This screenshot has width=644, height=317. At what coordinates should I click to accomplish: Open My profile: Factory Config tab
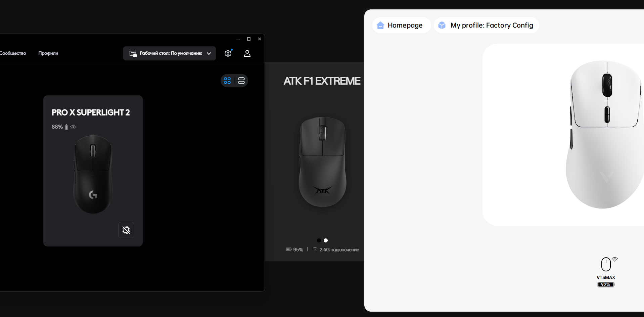487,25
